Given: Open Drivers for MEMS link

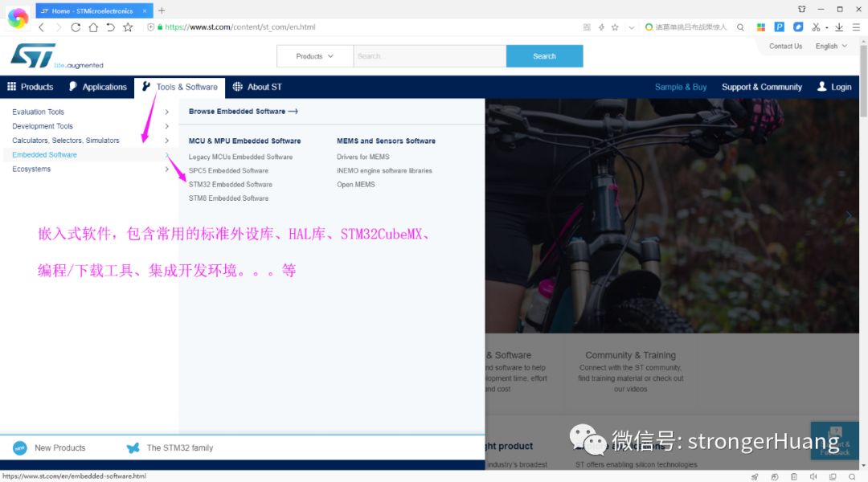Looking at the screenshot, I should [x=363, y=157].
